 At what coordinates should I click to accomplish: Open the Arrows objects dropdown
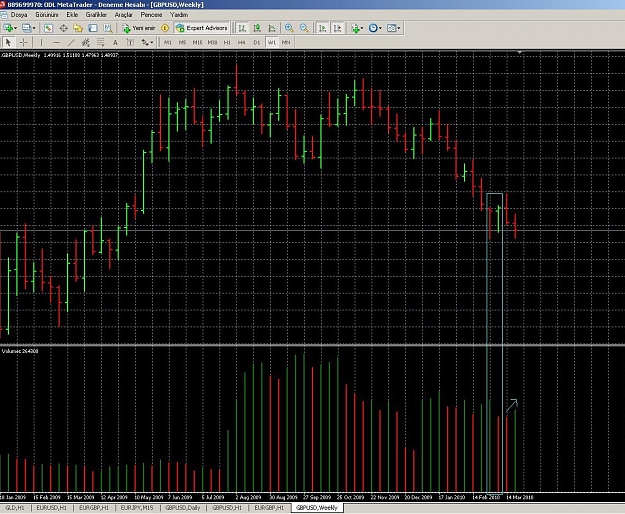click(147, 42)
